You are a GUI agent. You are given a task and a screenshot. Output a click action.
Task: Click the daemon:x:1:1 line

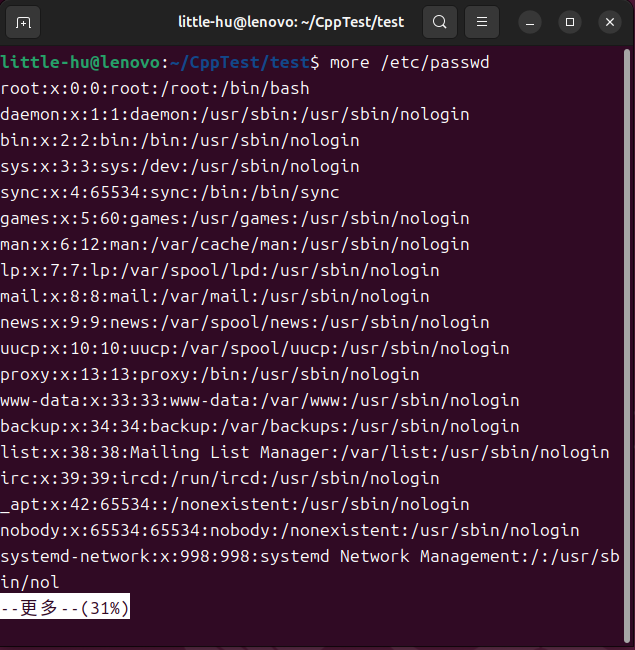(x=235, y=115)
